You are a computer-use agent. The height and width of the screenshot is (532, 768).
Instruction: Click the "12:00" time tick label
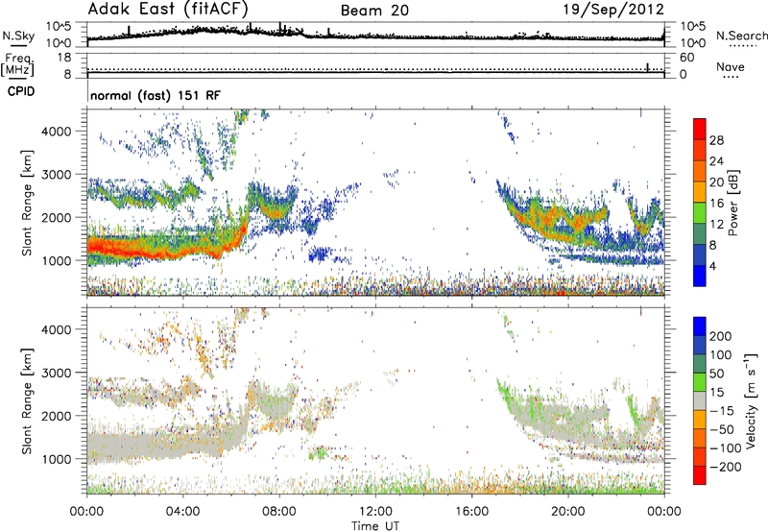pos(375,512)
